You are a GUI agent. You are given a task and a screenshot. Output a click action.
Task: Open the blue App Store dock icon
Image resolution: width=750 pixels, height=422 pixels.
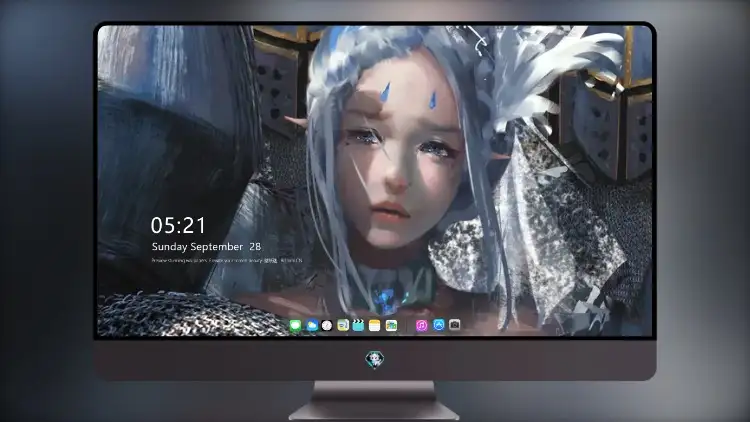439,325
